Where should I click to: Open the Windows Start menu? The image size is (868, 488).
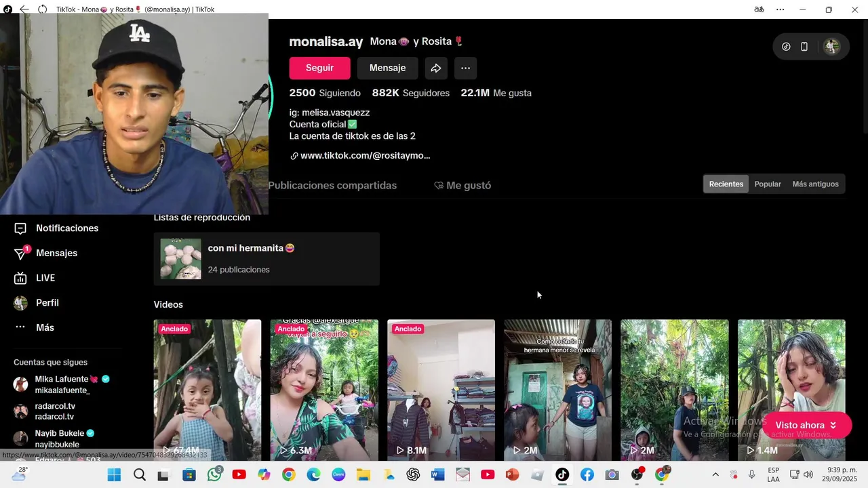[x=114, y=475]
